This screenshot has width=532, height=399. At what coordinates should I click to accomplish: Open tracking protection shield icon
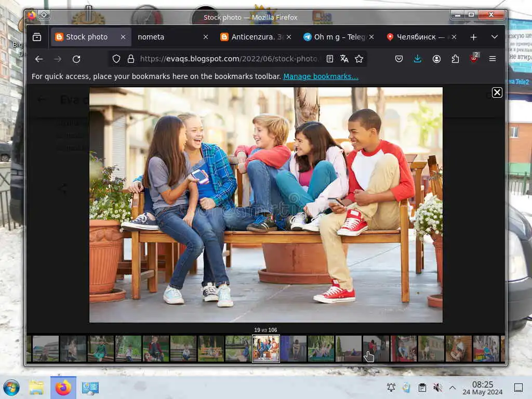click(116, 59)
